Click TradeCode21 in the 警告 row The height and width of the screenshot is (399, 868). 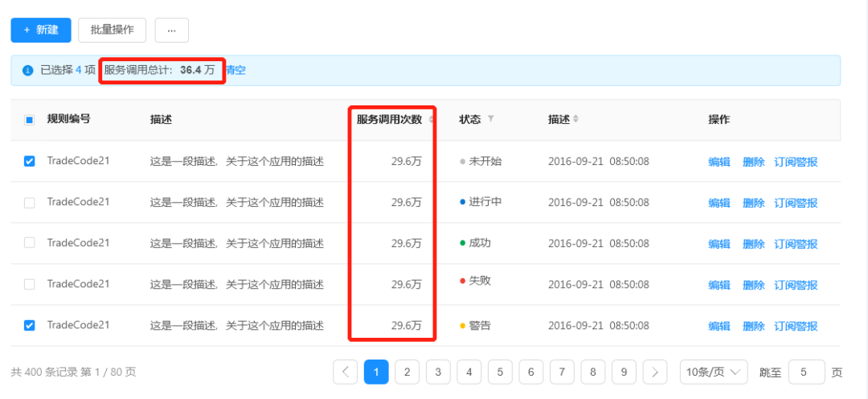pos(78,325)
